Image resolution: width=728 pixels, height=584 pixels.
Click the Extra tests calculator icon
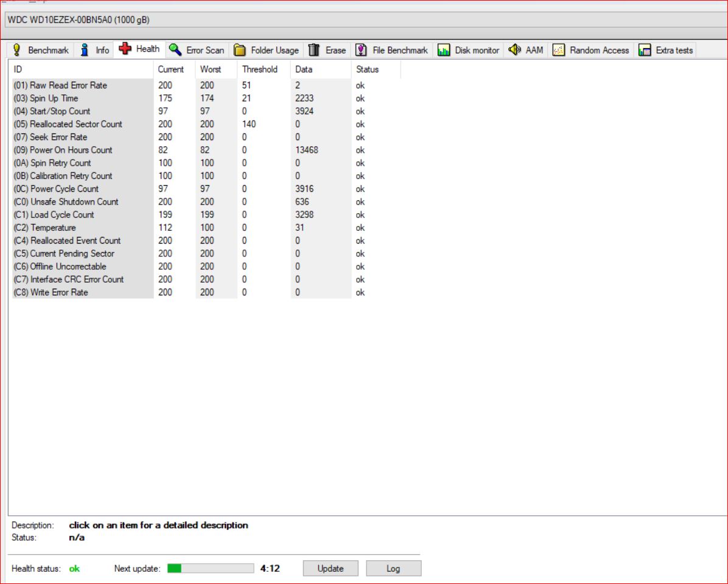tap(645, 50)
